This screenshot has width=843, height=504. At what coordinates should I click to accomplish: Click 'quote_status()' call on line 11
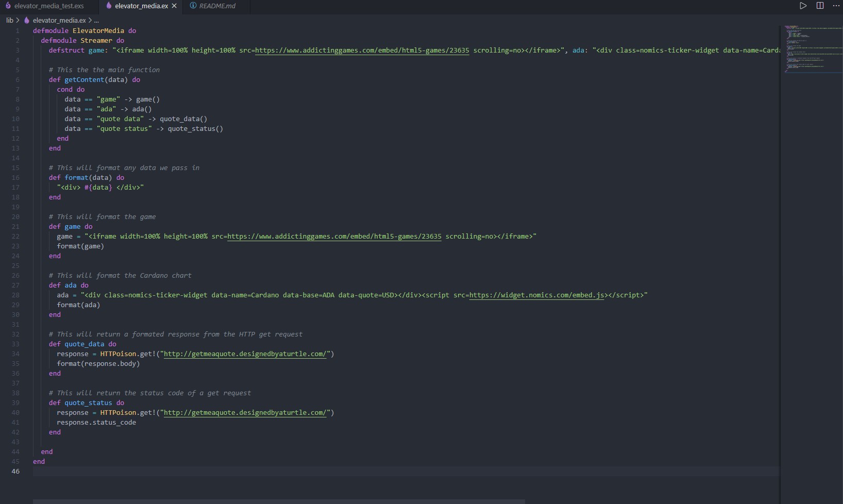(195, 129)
